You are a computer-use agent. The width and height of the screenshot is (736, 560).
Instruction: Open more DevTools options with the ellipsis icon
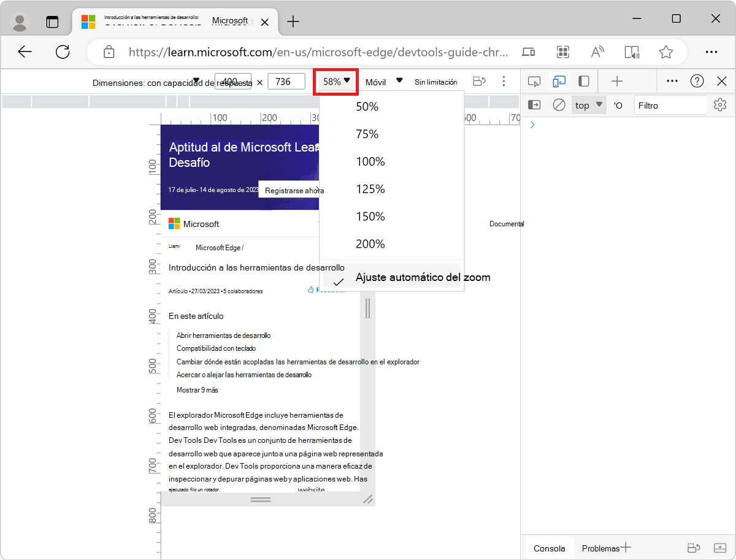672,81
